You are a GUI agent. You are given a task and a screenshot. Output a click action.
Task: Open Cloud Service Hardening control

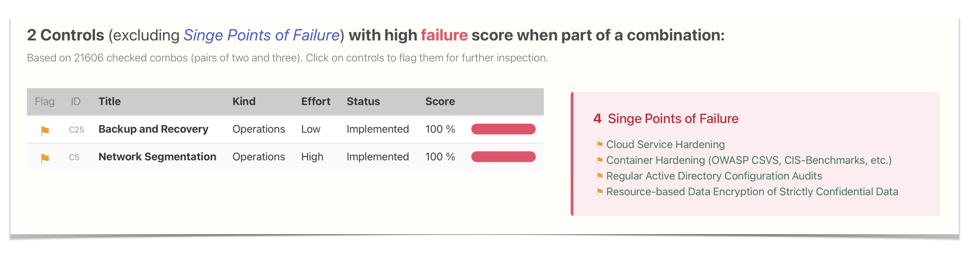[665, 144]
